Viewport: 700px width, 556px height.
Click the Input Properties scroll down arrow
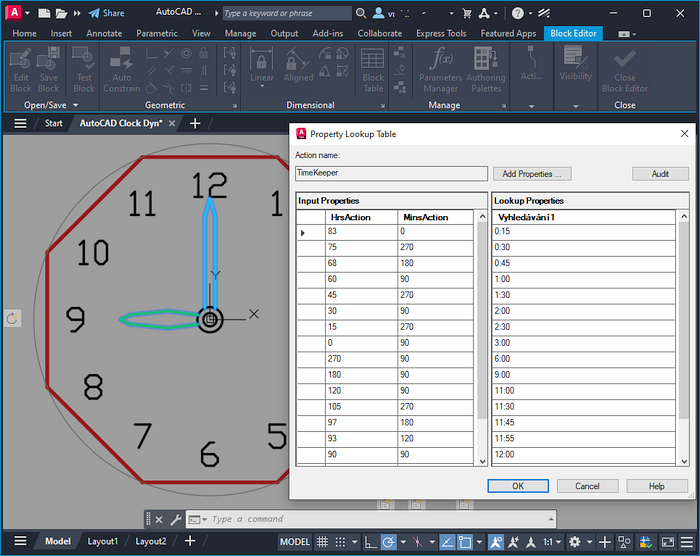click(x=482, y=461)
